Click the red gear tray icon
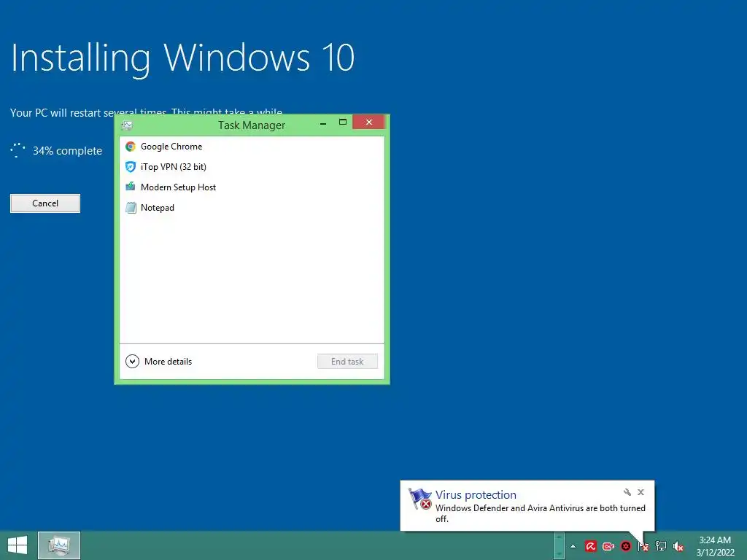The image size is (747, 560). coord(626,546)
